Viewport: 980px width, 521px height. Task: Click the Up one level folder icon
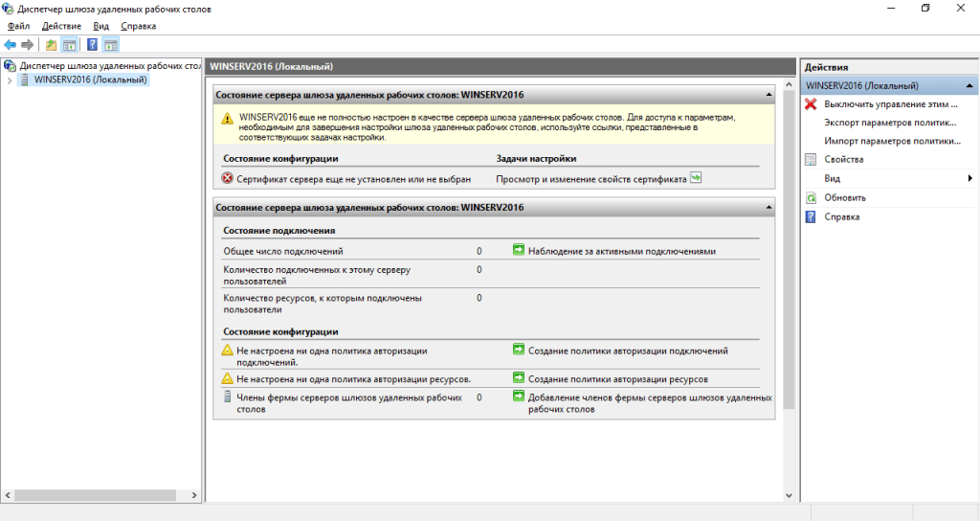point(52,44)
